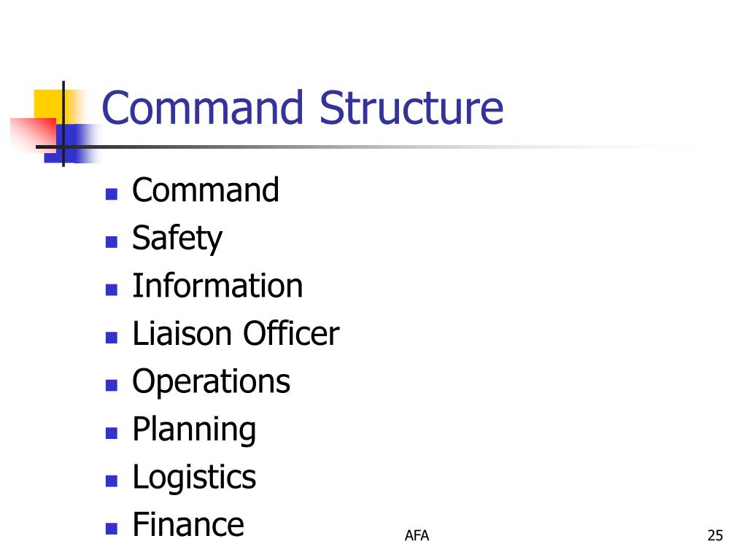Click the blue bullet marker before Finance
Screen dimensions: 747x560
(x=112, y=529)
